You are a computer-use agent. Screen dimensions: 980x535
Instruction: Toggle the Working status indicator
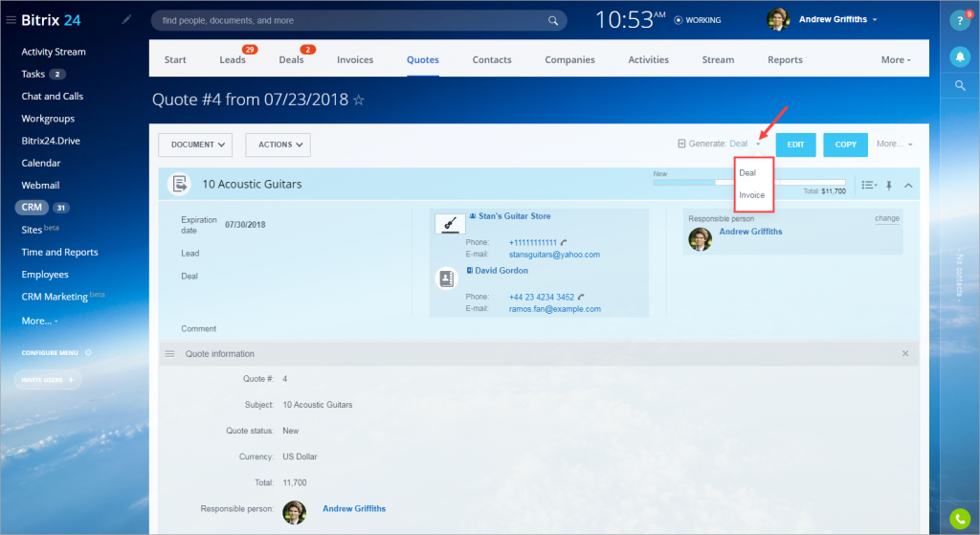[x=697, y=20]
